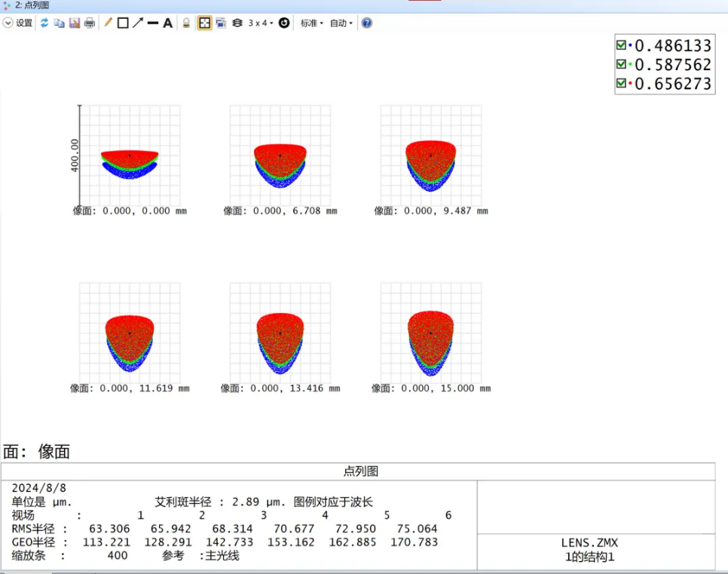Screen dimensions: 728x574
Task: Open the 标准 dropdown menu
Action: point(311,23)
